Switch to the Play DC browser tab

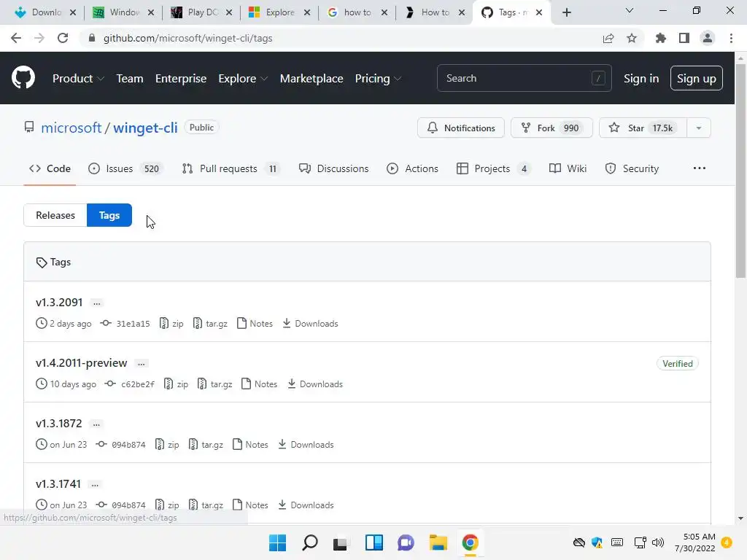point(202,12)
